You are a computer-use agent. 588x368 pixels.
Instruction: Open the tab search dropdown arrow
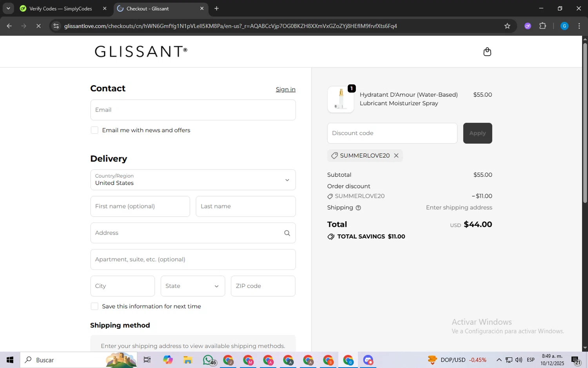[8, 8]
